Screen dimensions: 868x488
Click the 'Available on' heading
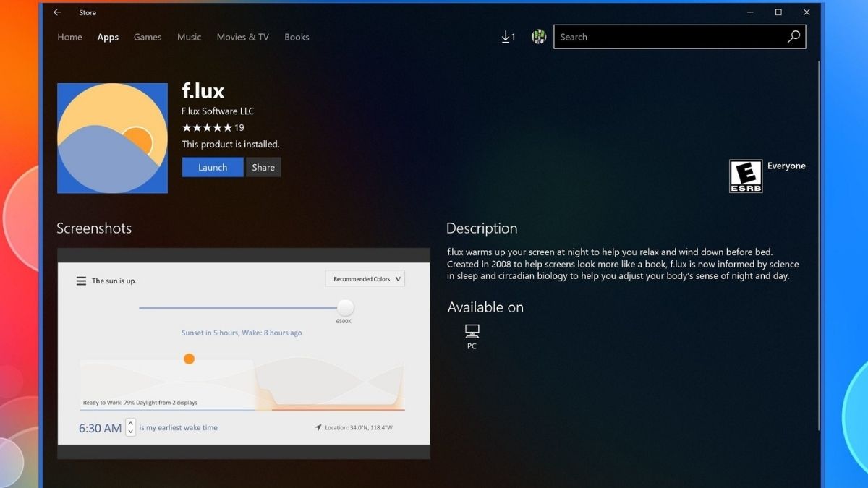point(485,307)
